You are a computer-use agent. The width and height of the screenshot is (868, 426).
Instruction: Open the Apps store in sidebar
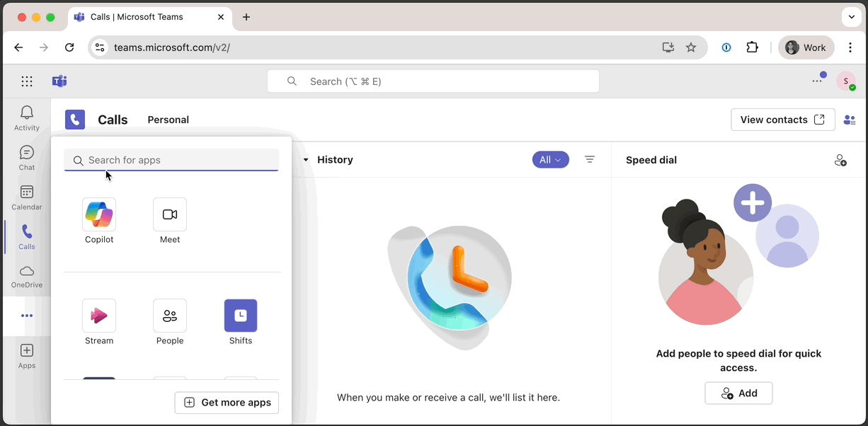click(x=27, y=356)
